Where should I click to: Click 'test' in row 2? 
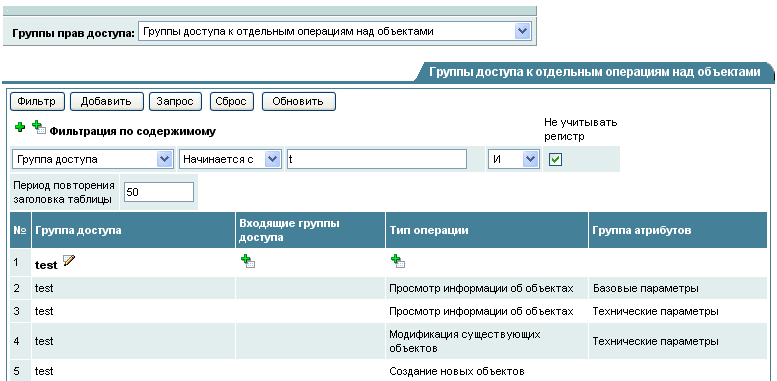tap(44, 288)
